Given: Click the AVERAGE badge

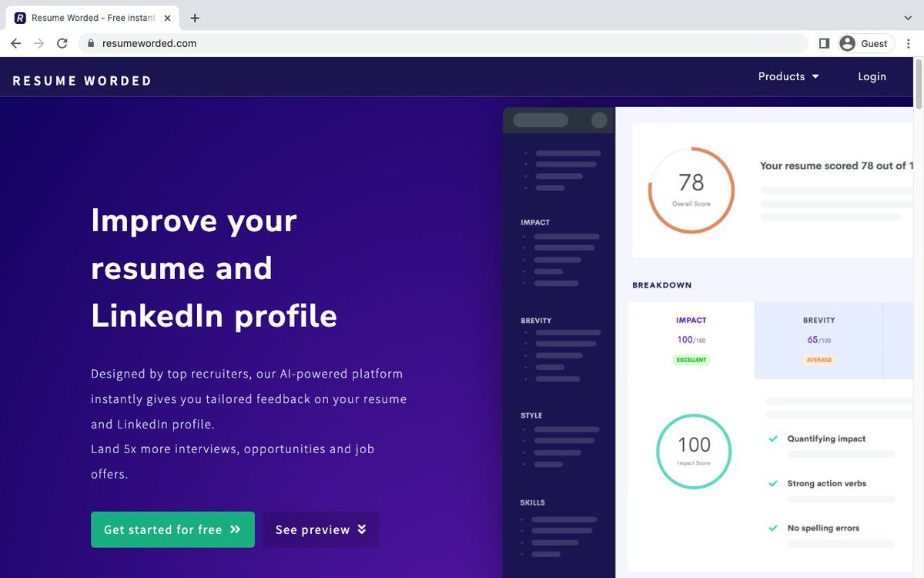Looking at the screenshot, I should point(819,360).
